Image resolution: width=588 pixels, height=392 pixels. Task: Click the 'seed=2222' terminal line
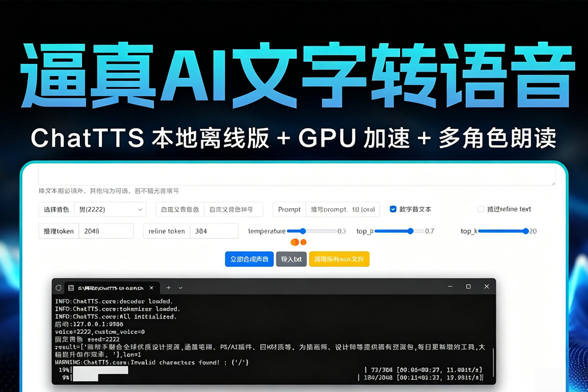[87, 339]
